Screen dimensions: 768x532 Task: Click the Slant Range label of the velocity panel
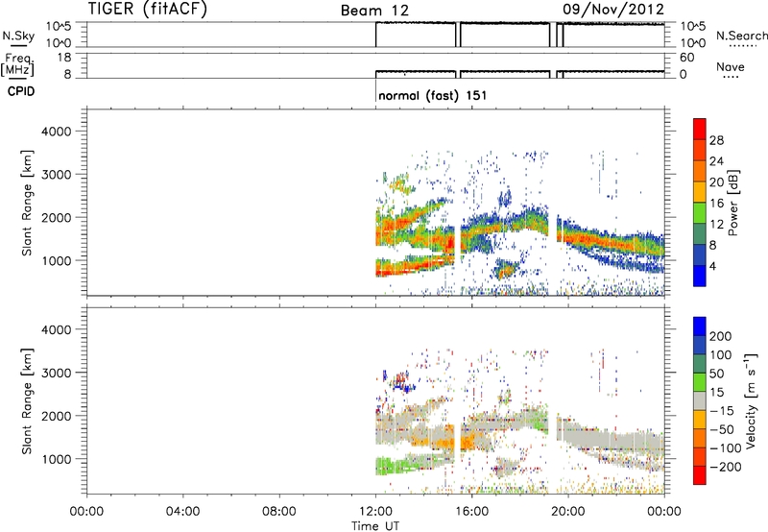(27, 401)
